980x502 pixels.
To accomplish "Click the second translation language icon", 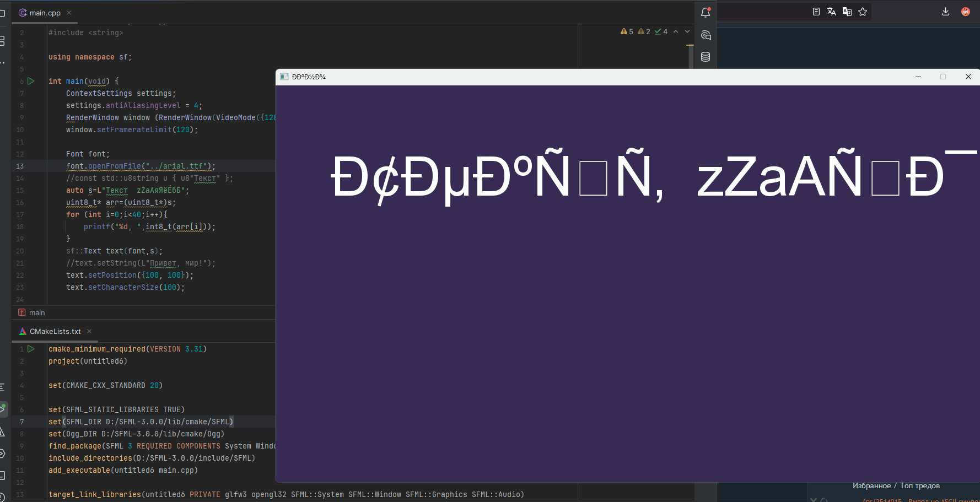I will 847,12.
